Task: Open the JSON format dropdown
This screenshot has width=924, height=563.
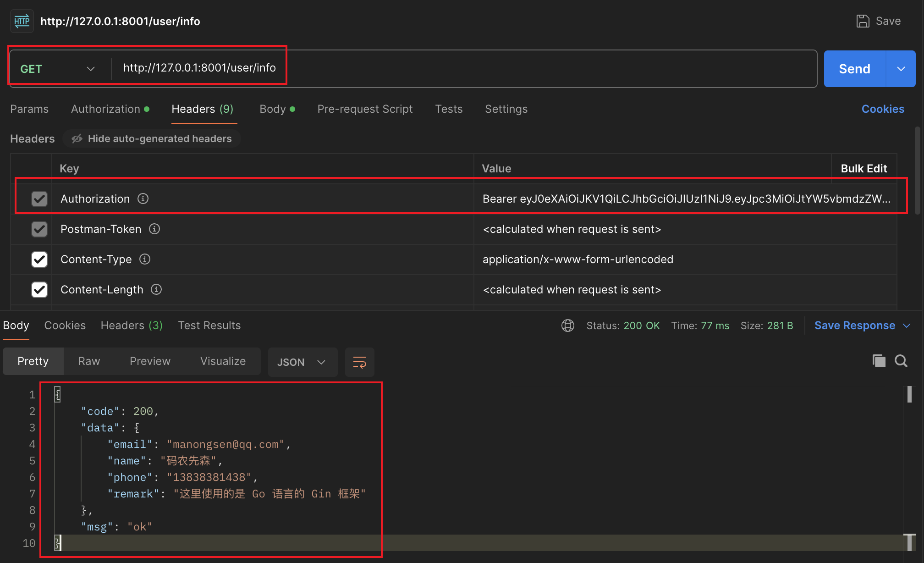Action: (302, 362)
